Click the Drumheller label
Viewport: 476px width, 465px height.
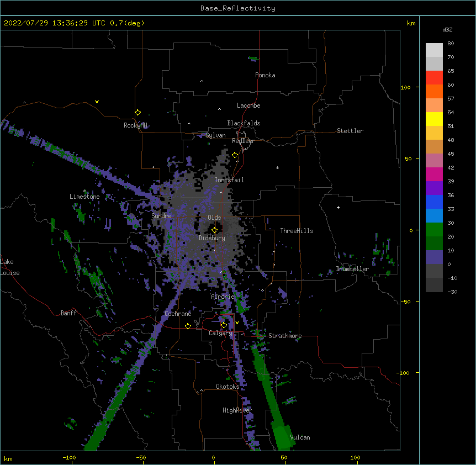(352, 269)
